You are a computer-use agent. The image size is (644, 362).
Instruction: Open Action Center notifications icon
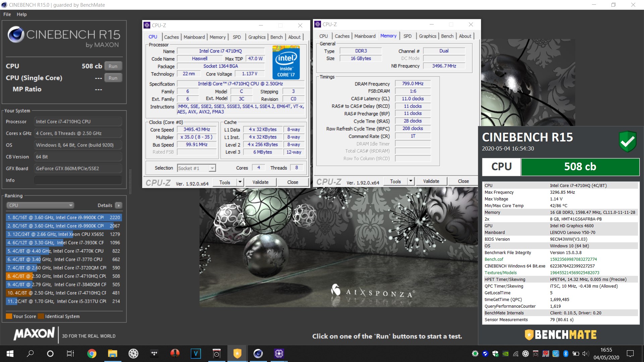[630, 354]
